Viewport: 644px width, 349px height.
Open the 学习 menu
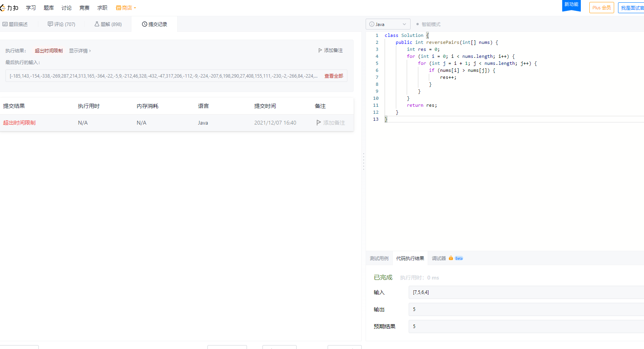pyautogui.click(x=31, y=8)
